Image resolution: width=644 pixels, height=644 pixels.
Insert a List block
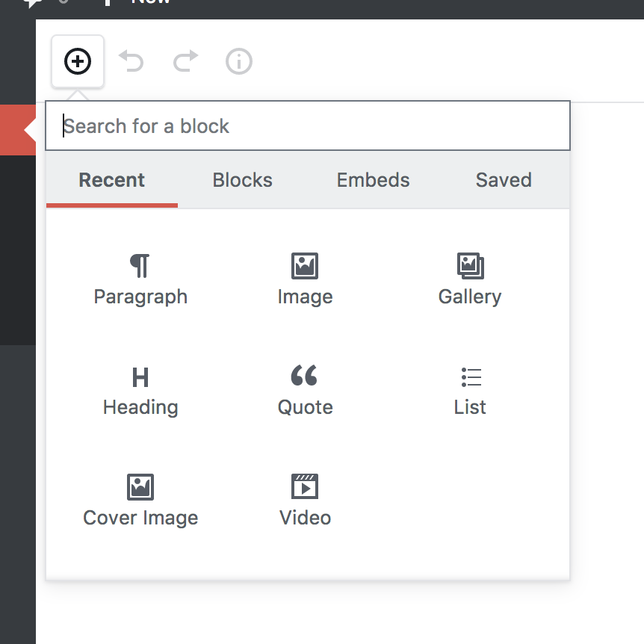470,390
